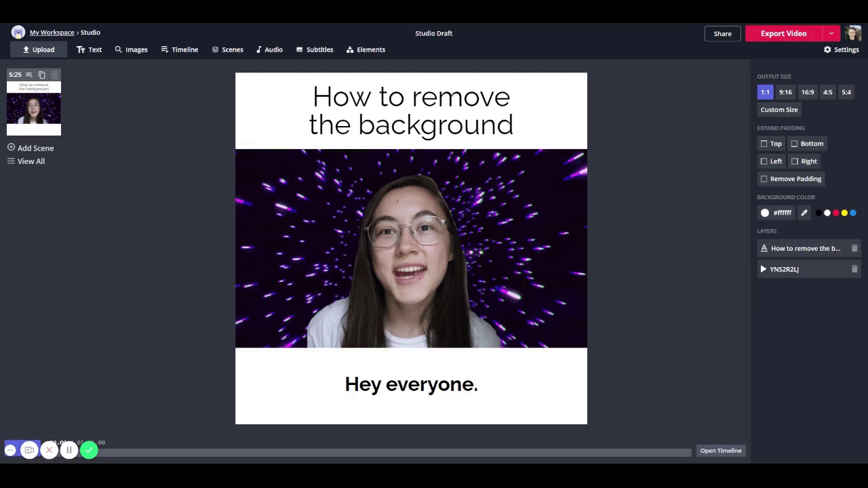Screen dimensions: 868x488
Task: Toggle Bottom padding expansion
Action: (807, 144)
